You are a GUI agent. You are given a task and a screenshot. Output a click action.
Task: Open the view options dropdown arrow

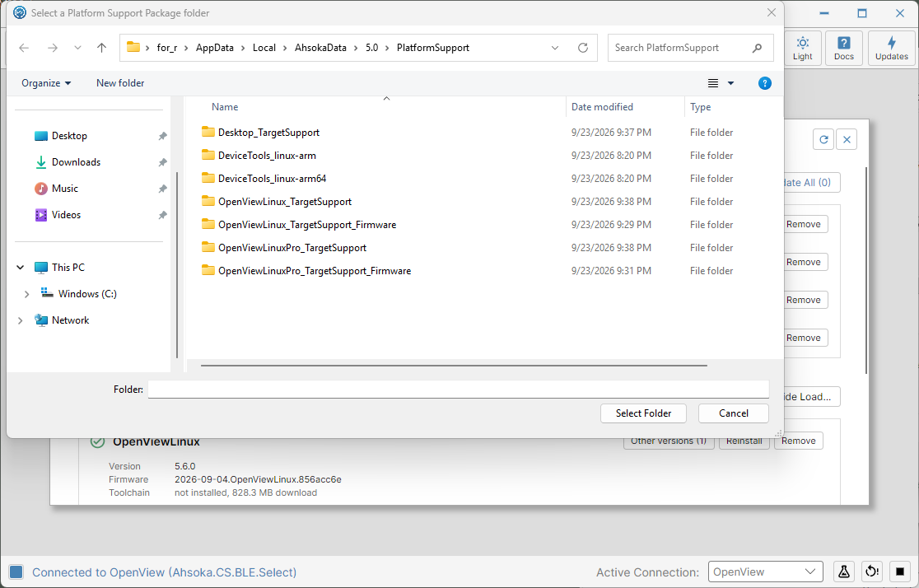[x=731, y=83]
